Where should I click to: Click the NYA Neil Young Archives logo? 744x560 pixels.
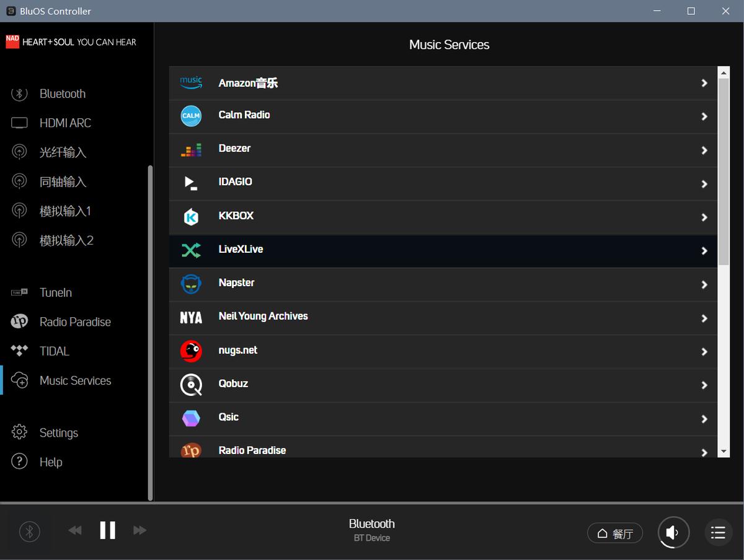coord(191,318)
